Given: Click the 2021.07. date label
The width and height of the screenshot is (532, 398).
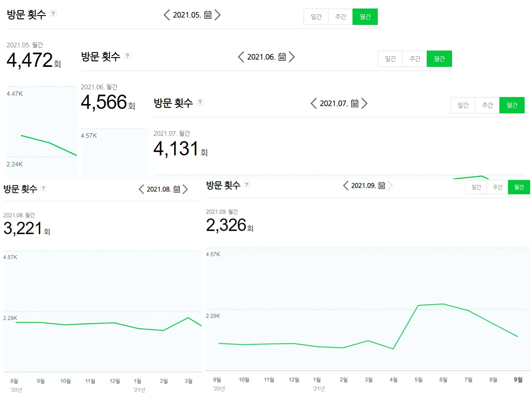Looking at the screenshot, I should click(x=334, y=104).
